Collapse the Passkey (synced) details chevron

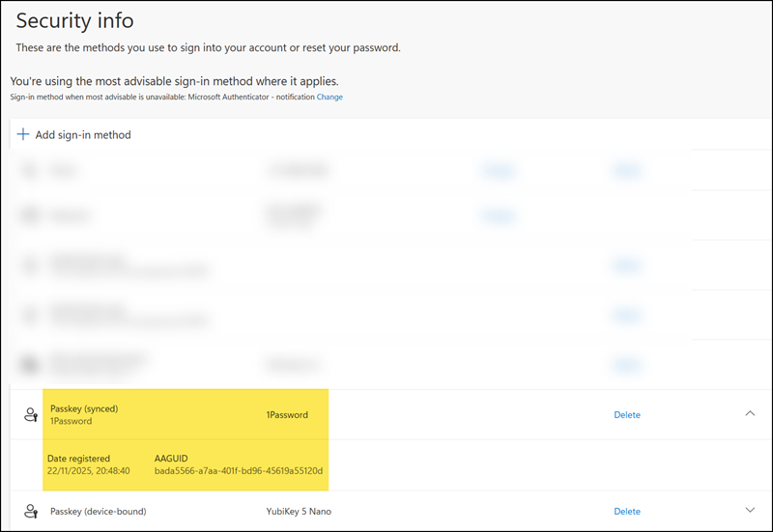tap(750, 414)
